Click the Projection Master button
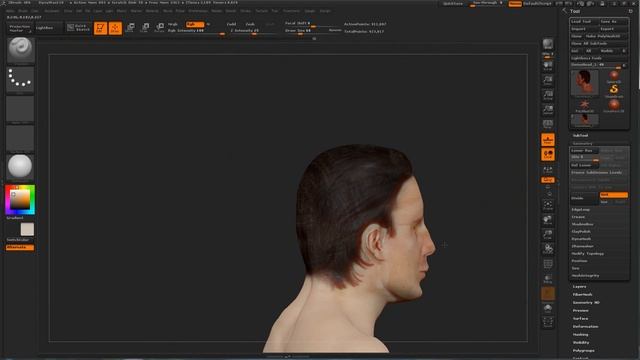Viewport: 640px width, 360px height. click(20, 28)
